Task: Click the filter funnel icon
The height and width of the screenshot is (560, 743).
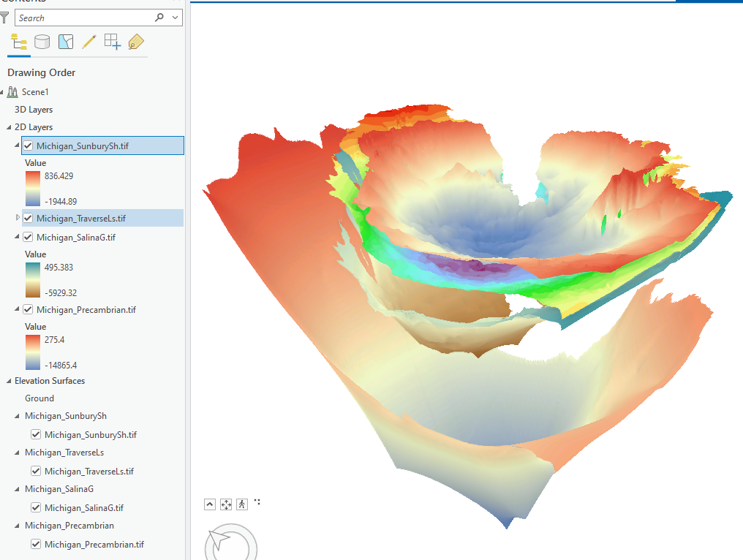Action: point(4,18)
